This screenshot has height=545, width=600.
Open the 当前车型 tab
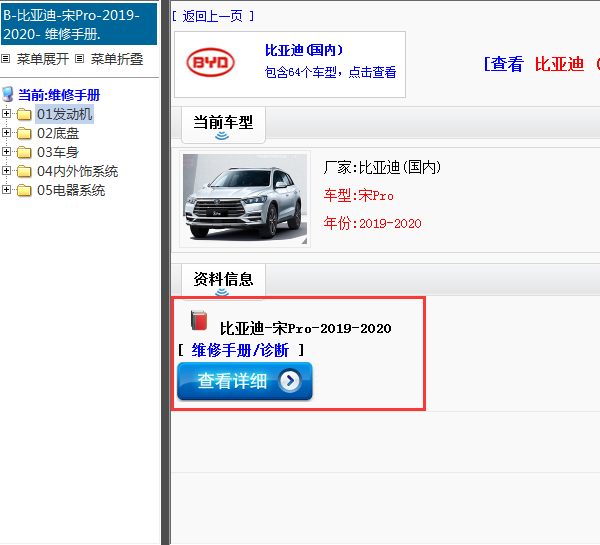(x=223, y=125)
